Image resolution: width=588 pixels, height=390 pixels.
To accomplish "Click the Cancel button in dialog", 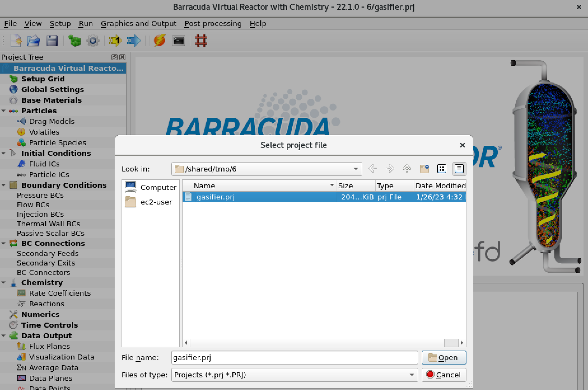I will point(444,375).
